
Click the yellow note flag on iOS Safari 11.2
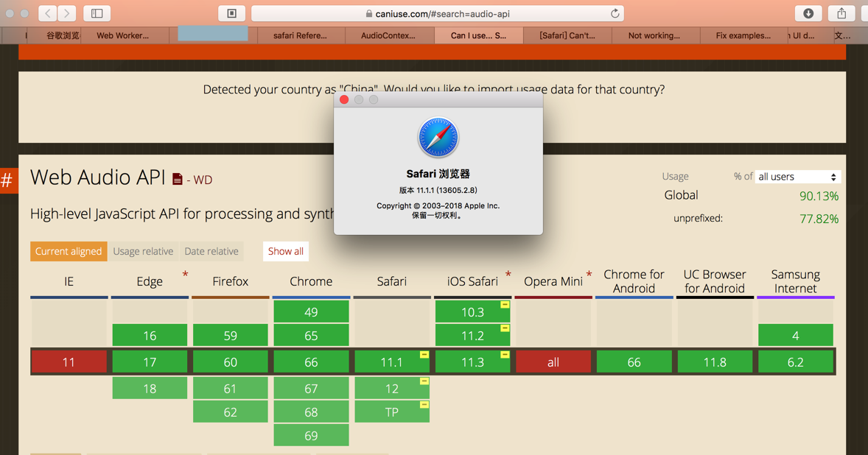click(x=505, y=328)
